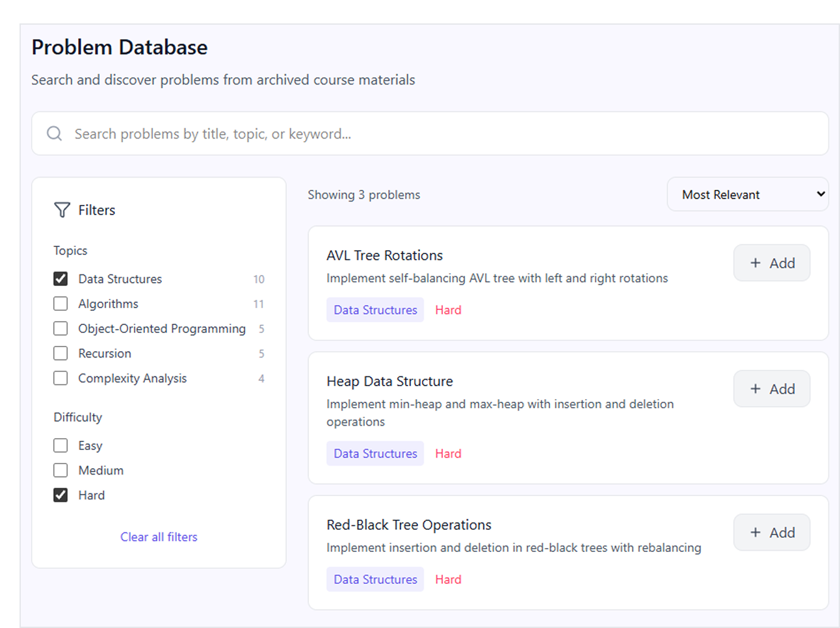
Task: Enable the Algorithms topic checkbox
Action: tap(60, 304)
